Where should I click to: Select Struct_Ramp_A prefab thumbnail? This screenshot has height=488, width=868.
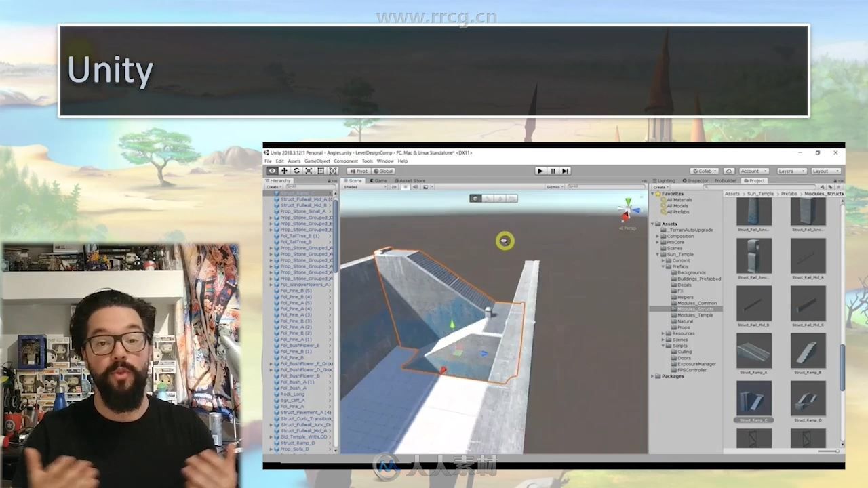click(x=753, y=351)
